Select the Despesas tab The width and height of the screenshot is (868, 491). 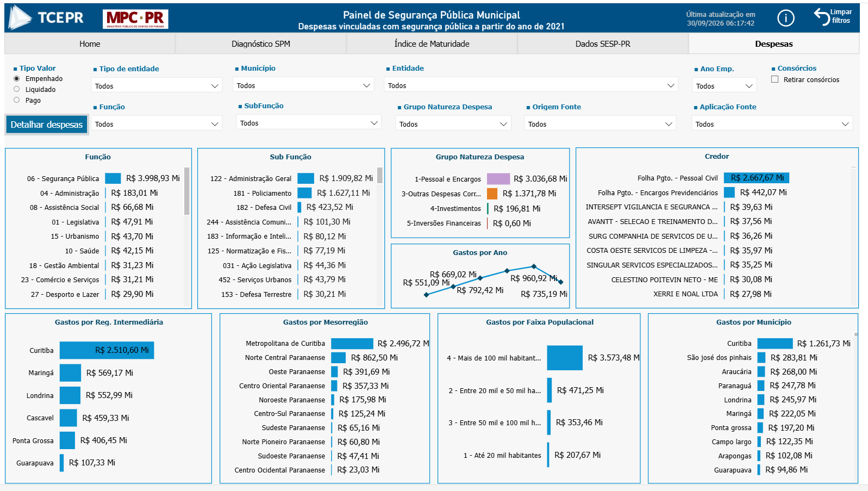tap(774, 44)
